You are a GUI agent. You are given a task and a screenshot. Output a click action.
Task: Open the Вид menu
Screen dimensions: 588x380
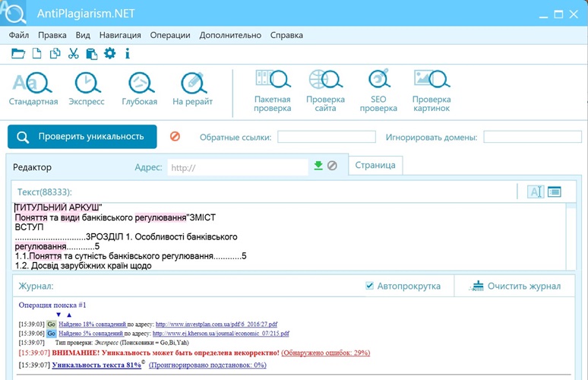coord(83,35)
